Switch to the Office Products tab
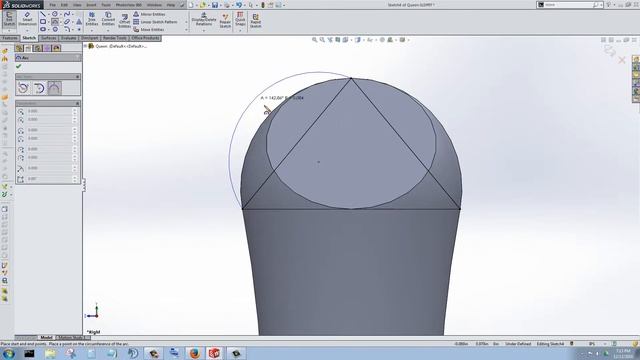The image size is (640, 360). (x=145, y=38)
